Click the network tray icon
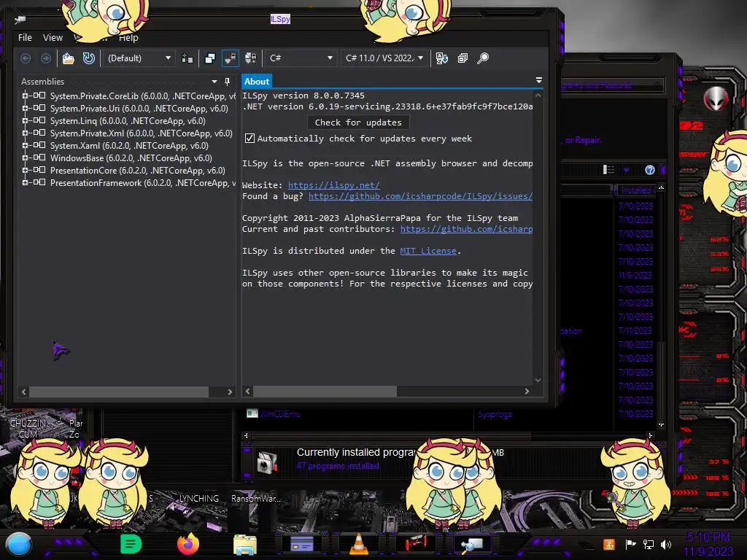Image resolution: width=747 pixels, height=560 pixels. coord(649,544)
